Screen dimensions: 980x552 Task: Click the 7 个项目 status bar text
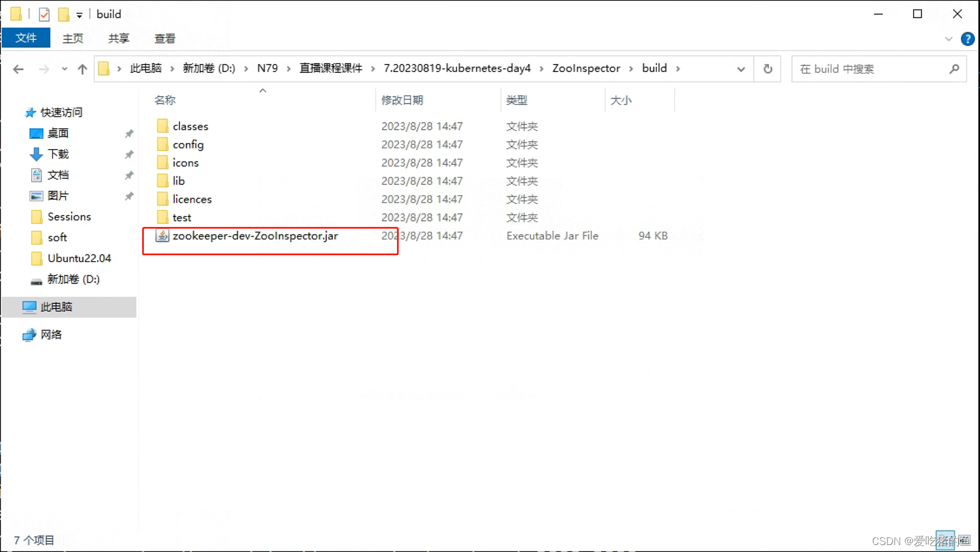34,540
